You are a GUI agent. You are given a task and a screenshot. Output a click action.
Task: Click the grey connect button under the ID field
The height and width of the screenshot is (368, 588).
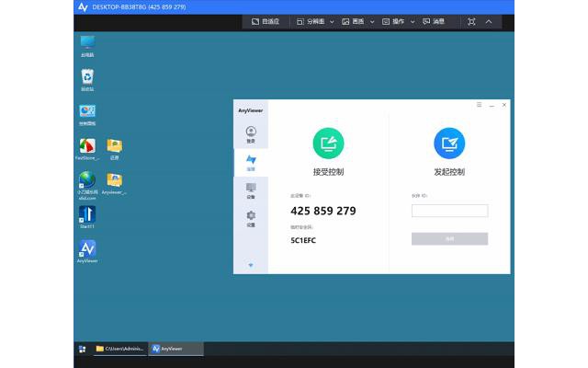coord(449,239)
